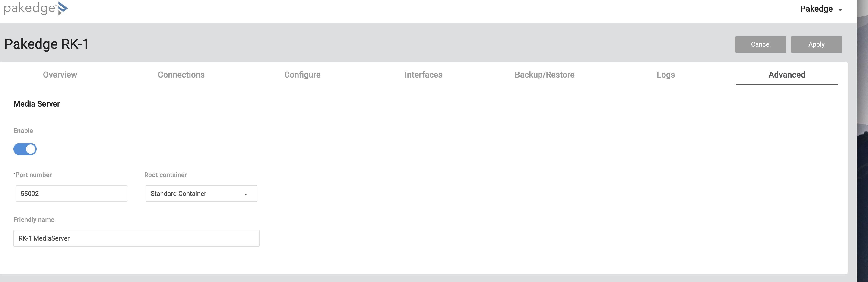Select the Advanced tab
868x282 pixels.
[787, 75]
